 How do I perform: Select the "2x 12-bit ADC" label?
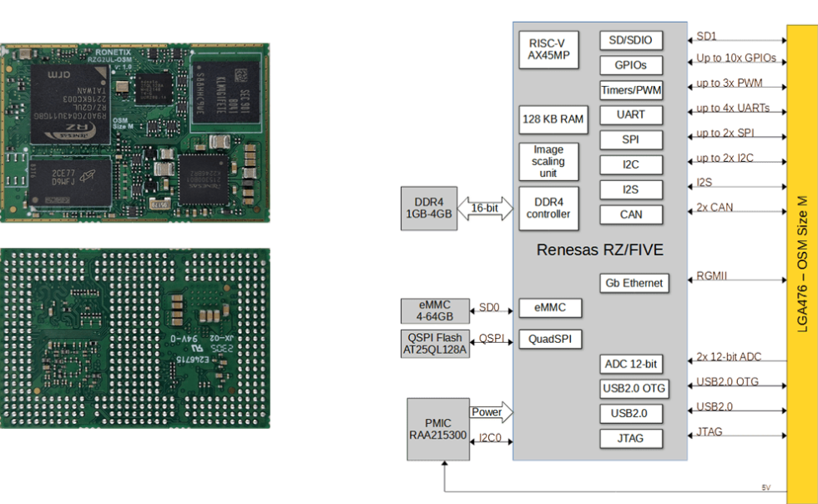click(729, 356)
